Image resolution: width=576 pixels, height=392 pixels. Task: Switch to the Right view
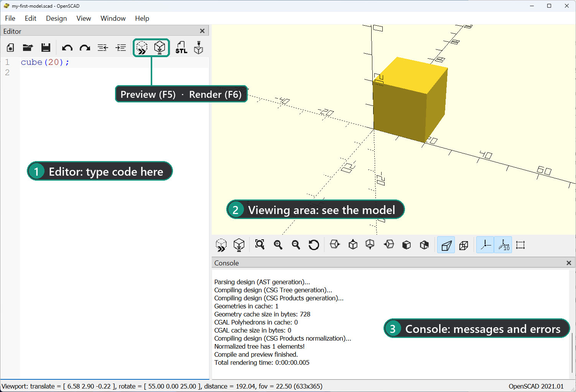click(x=335, y=244)
